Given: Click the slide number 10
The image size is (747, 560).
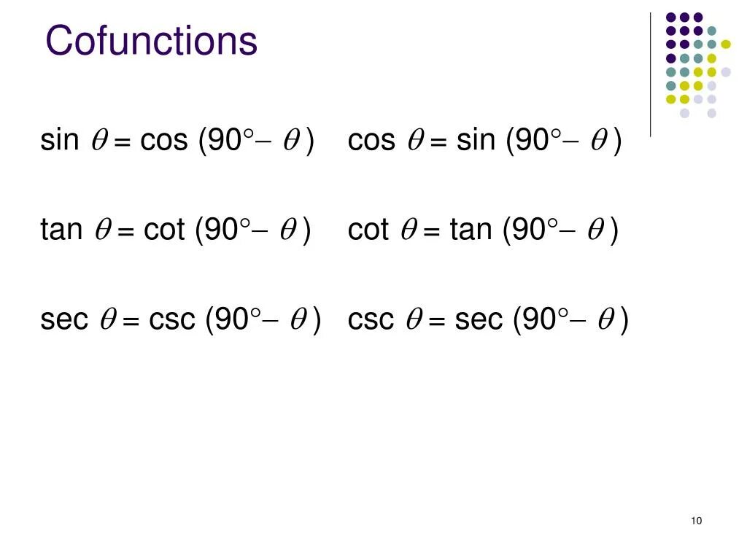Looking at the screenshot, I should pos(696,521).
